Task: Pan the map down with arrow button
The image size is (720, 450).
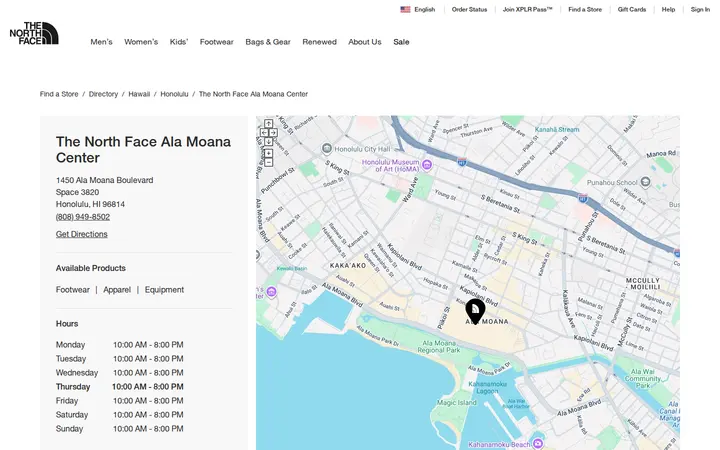Action: point(268,141)
